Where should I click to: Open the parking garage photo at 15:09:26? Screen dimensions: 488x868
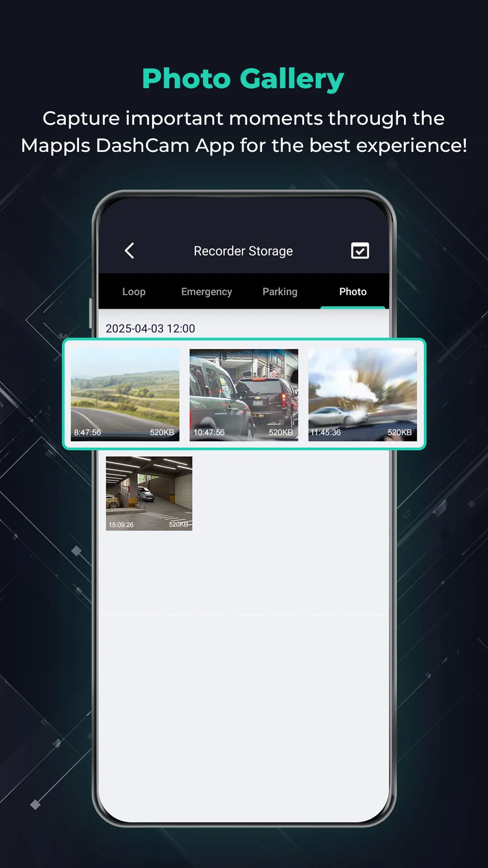[149, 494]
